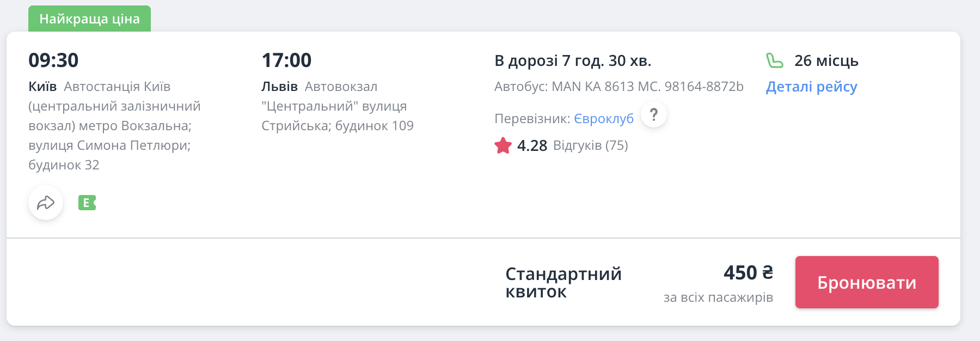
Task: Click the travel duration text
Action: point(573,60)
